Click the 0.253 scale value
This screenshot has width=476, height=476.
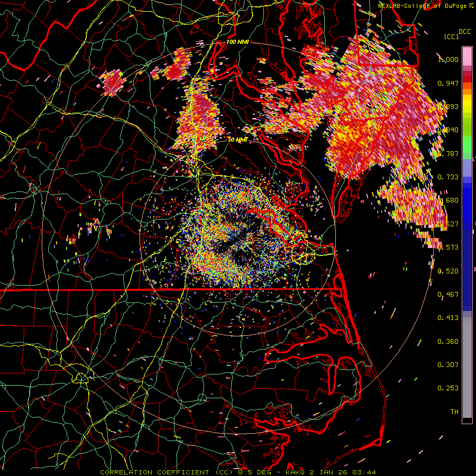[448, 388]
